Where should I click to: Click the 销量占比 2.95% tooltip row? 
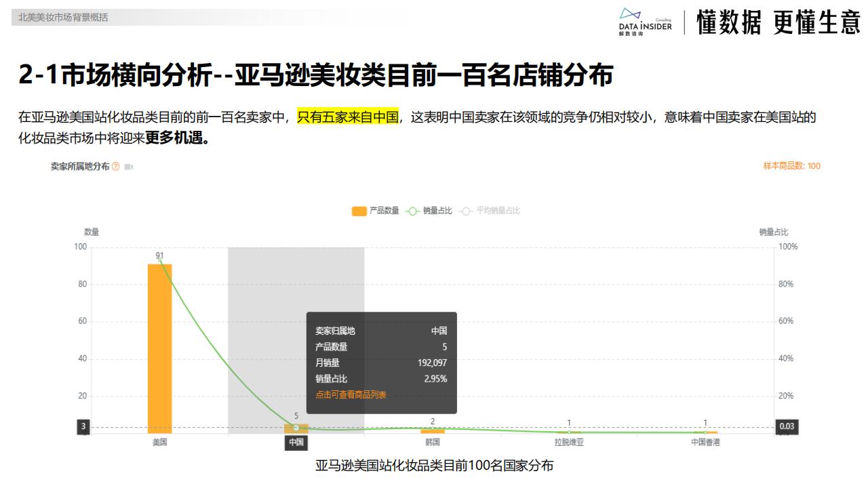[381, 379]
